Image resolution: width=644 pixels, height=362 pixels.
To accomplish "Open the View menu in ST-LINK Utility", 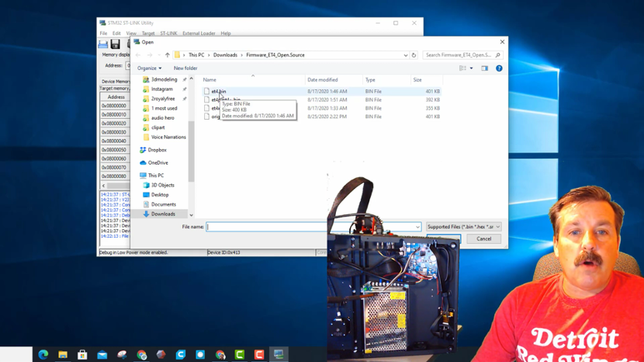I will tap(131, 33).
